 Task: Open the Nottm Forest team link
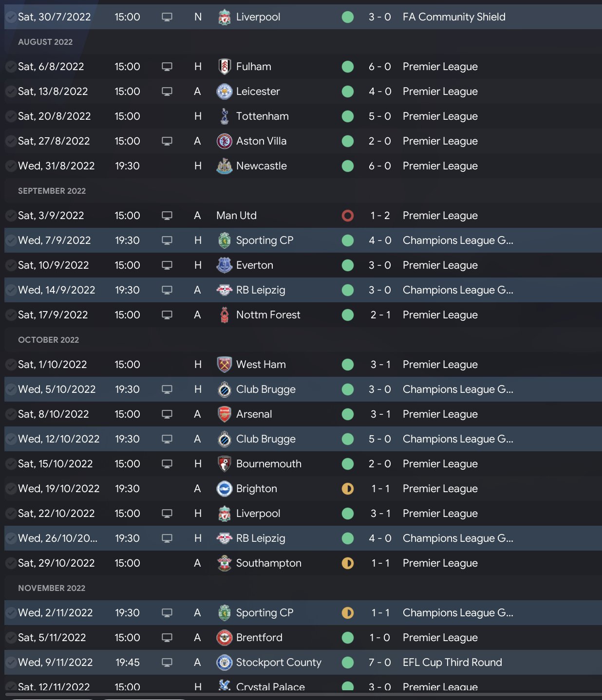268,315
